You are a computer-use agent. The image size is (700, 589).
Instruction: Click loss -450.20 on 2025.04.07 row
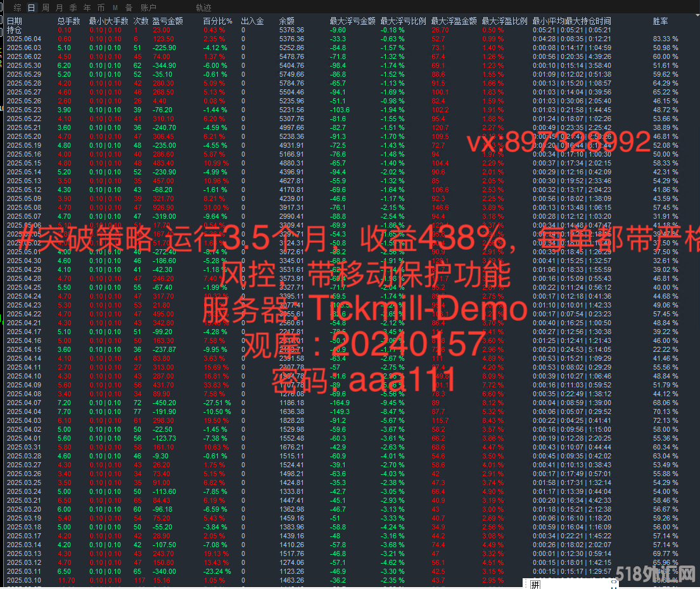(x=164, y=403)
